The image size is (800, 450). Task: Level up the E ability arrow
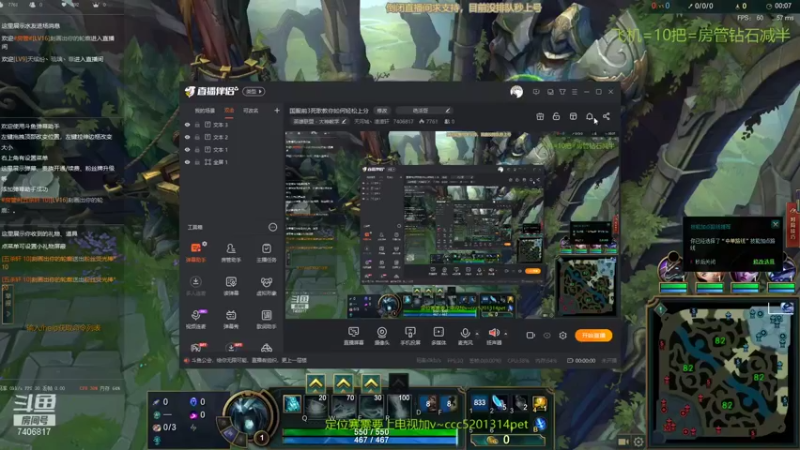pos(371,383)
